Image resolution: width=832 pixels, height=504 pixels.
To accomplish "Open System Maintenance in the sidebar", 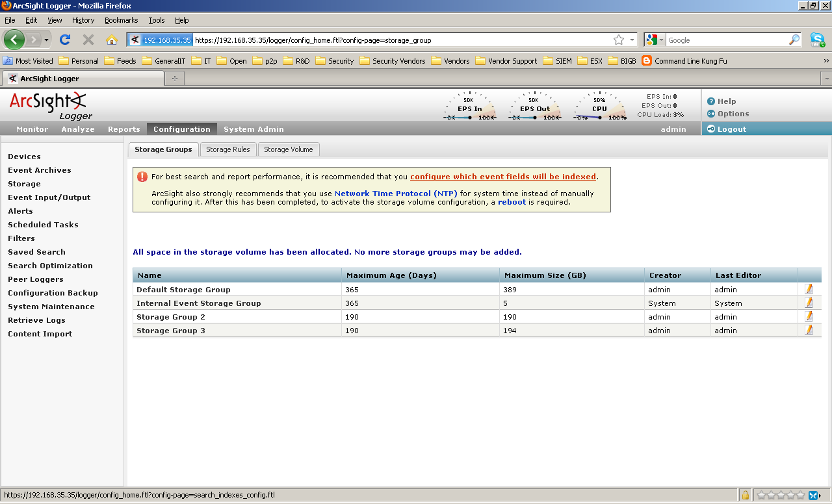I will point(51,307).
